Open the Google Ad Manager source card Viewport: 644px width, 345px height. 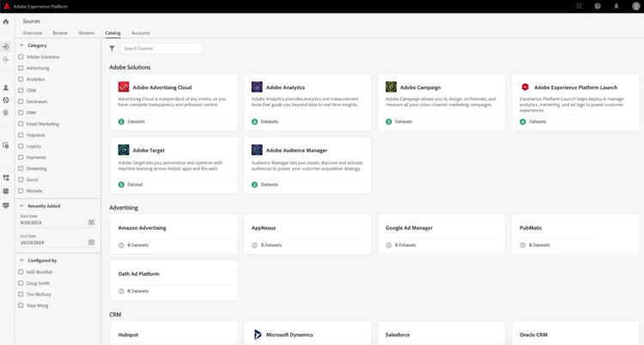tap(441, 234)
